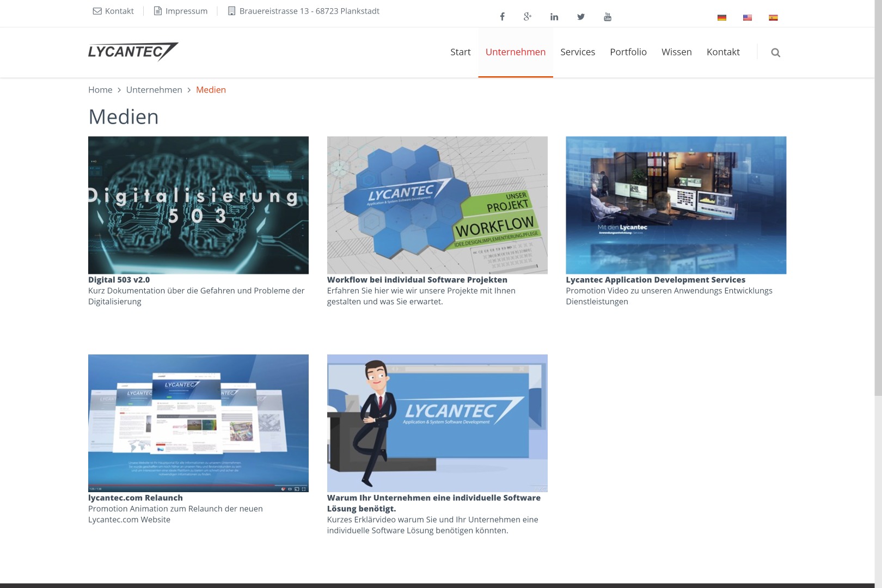Image resolution: width=882 pixels, height=588 pixels.
Task: Open the Facebook social icon
Action: pyautogui.click(x=502, y=17)
